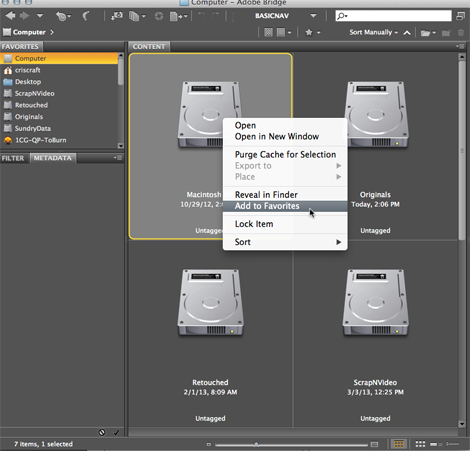
Task: Select the Favorites panel tab
Action: (x=20, y=47)
